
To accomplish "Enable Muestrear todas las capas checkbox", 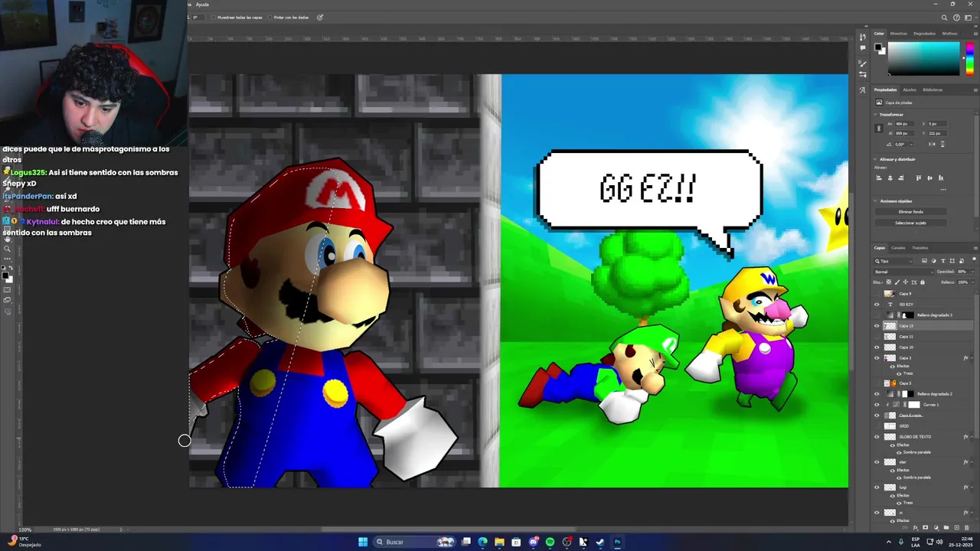I will [x=214, y=18].
